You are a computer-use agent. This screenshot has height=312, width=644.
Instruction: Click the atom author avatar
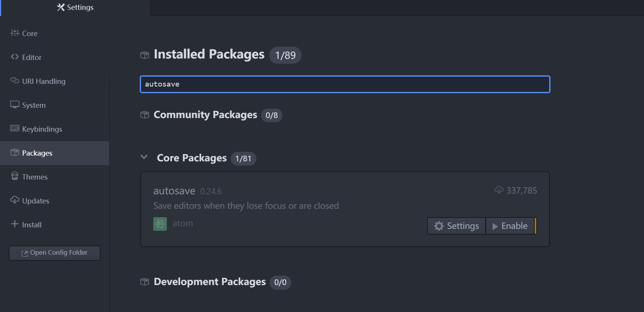pyautogui.click(x=160, y=224)
